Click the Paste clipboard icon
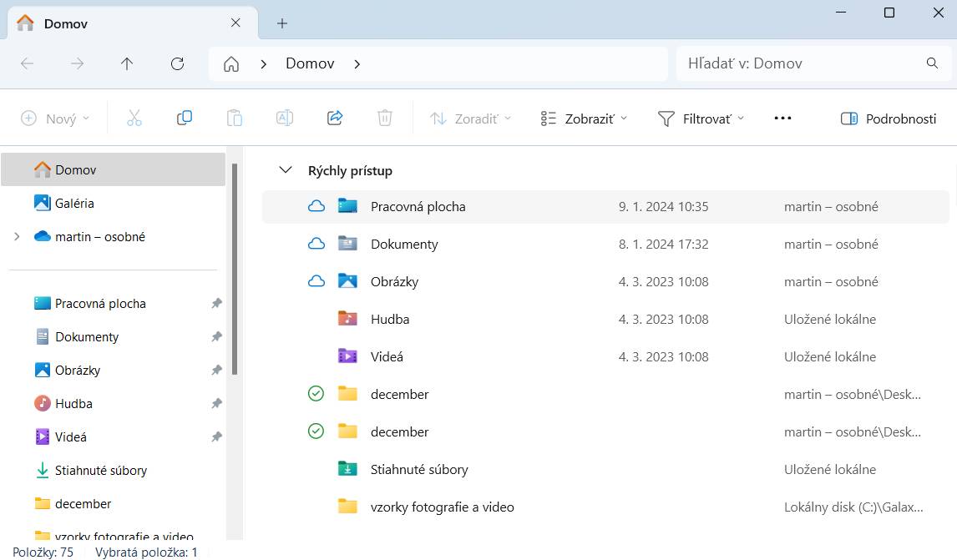Viewport: 957px width, 560px height. click(x=235, y=118)
